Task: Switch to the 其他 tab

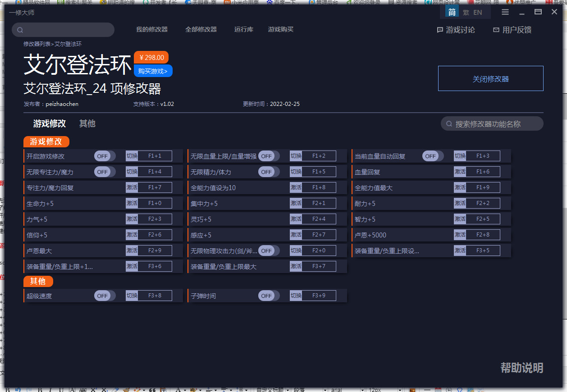Action: [x=87, y=123]
